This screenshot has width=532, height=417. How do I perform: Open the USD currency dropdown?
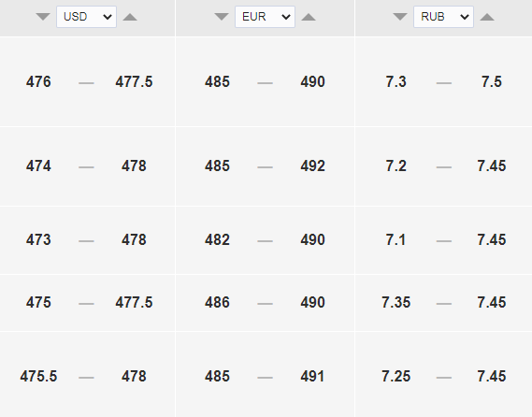click(87, 17)
